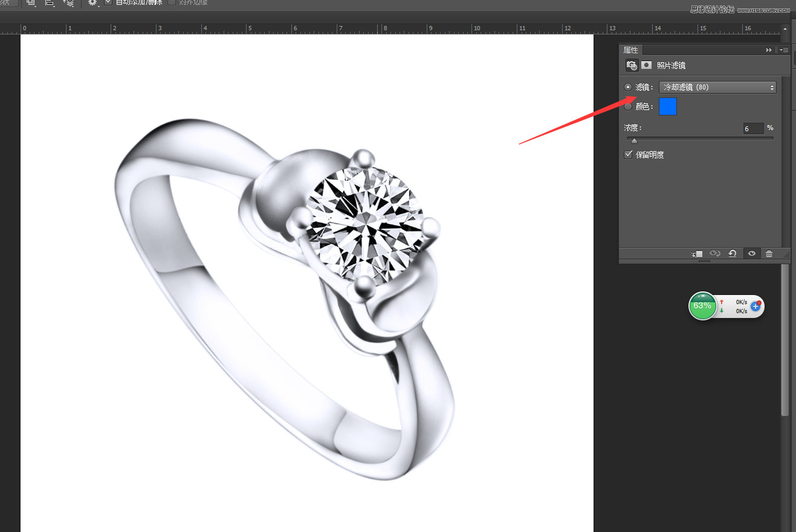Viewport: 796px width, 532px height.
Task: Click the 照片滤镜 label text
Action: [x=671, y=65]
